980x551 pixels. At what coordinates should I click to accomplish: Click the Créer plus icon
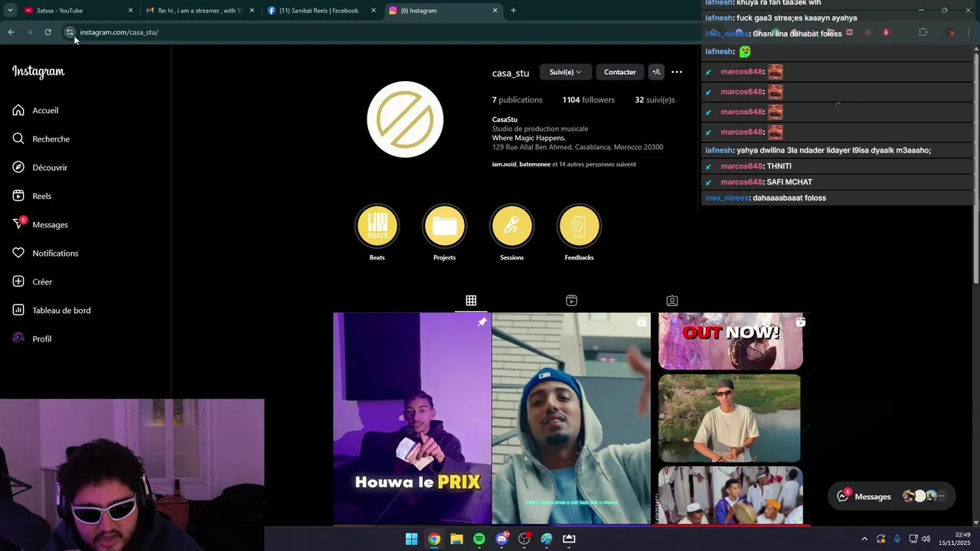click(18, 282)
